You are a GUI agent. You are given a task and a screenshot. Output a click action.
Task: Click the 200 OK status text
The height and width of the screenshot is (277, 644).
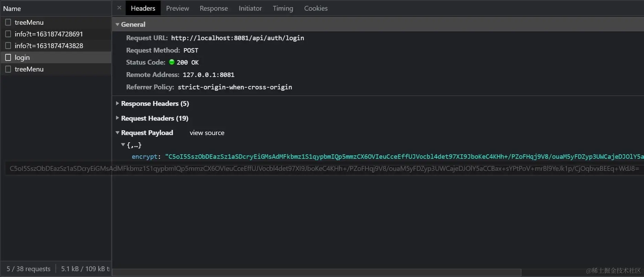[x=188, y=63]
